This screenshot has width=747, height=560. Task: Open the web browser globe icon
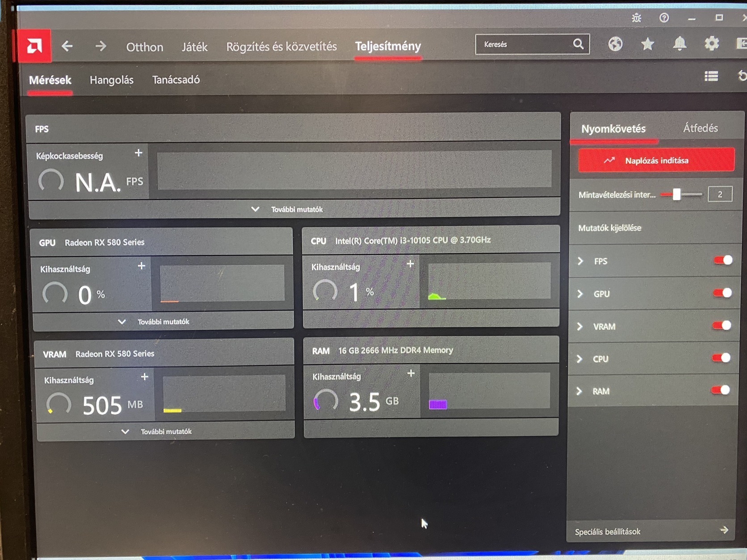tap(615, 44)
